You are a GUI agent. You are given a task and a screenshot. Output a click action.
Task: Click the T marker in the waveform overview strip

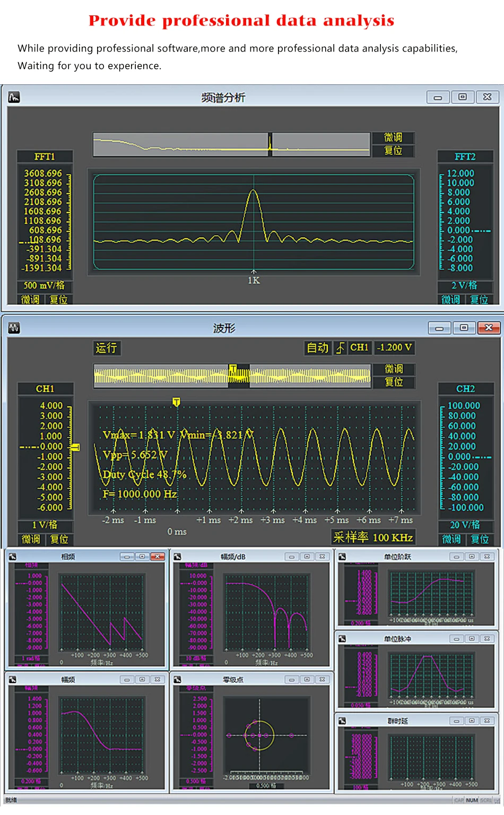pyautogui.click(x=233, y=368)
